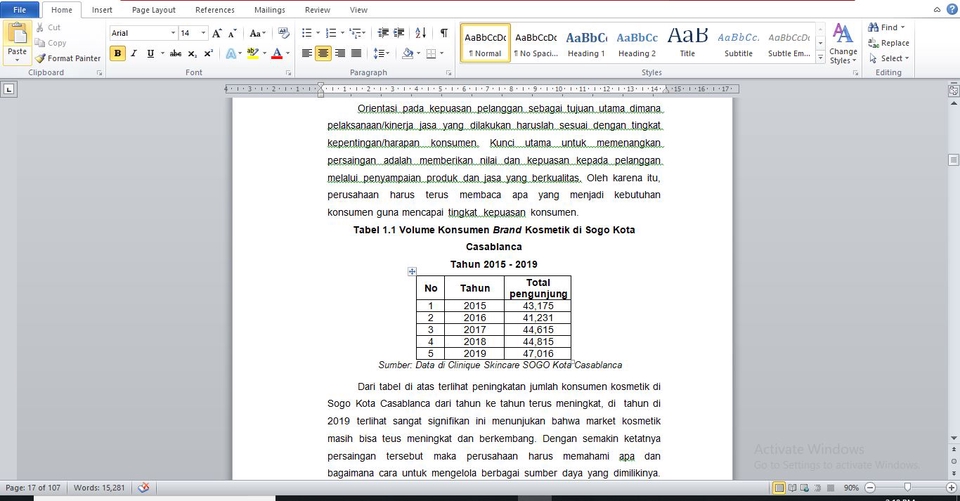Switch to the Page Layout tab
The width and height of the screenshot is (960, 501).
coord(154,10)
